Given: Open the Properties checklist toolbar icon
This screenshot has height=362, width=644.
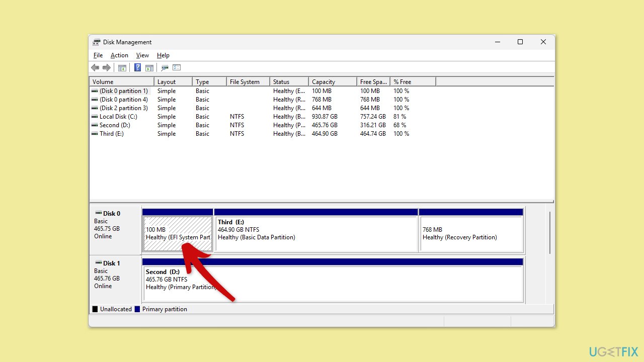Looking at the screenshot, I should (177, 68).
